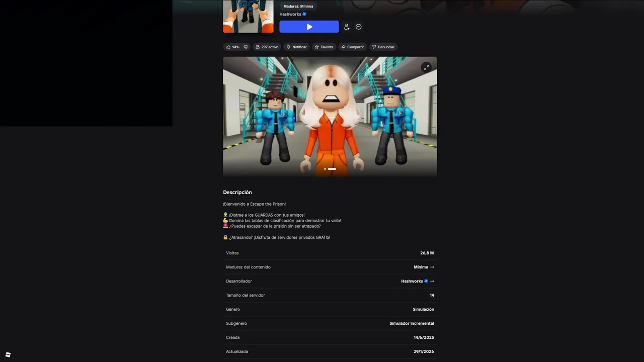Image resolution: width=644 pixels, height=362 pixels.
Task: Click the thumbs-down dislike icon
Action: pos(246,47)
